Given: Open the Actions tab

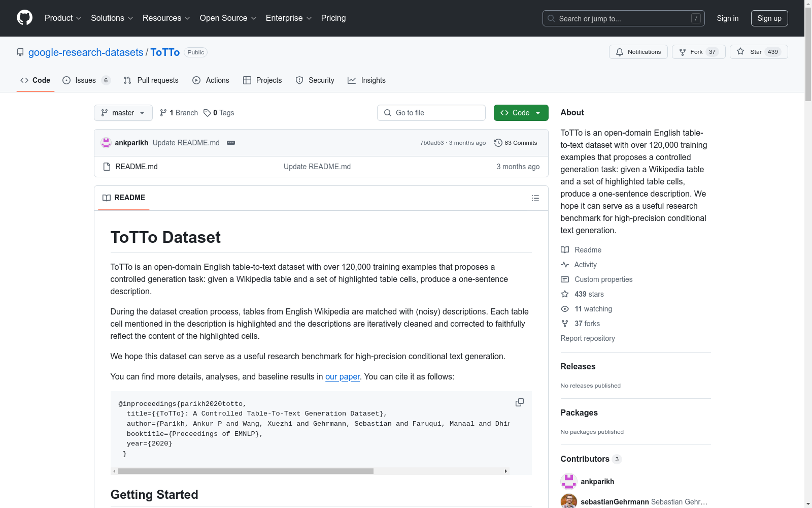Looking at the screenshot, I should point(211,80).
